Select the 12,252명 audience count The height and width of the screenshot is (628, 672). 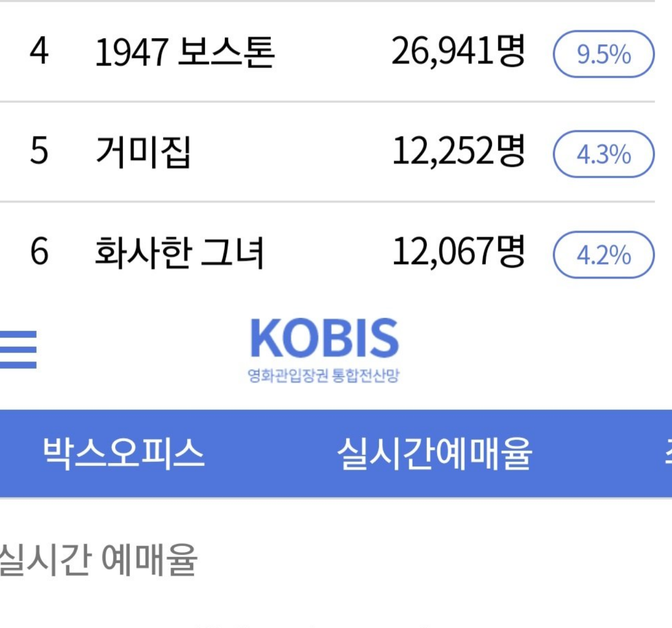(459, 151)
